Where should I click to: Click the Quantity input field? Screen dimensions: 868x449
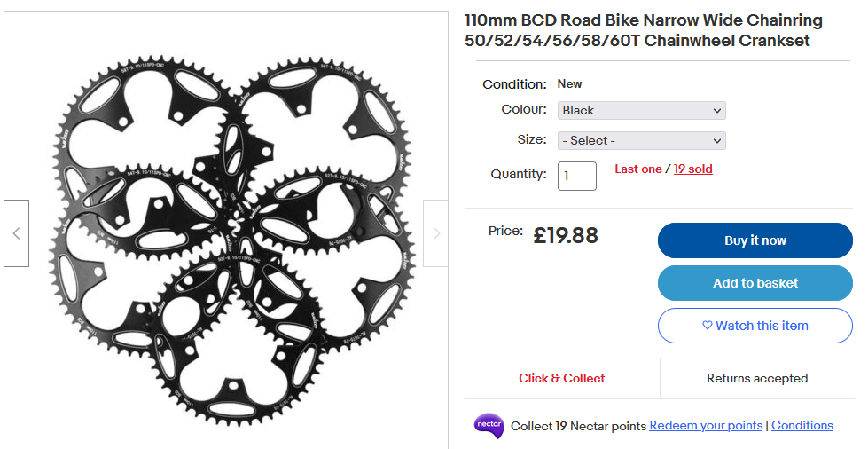tap(576, 176)
